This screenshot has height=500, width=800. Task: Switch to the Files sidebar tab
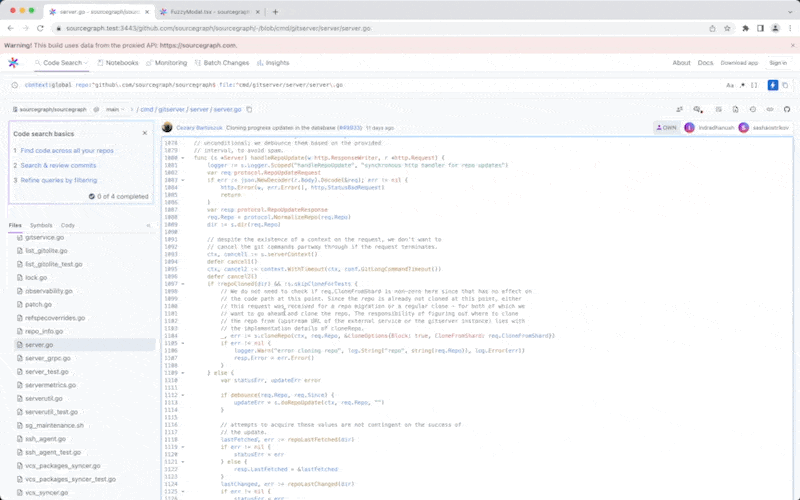pyautogui.click(x=15, y=225)
